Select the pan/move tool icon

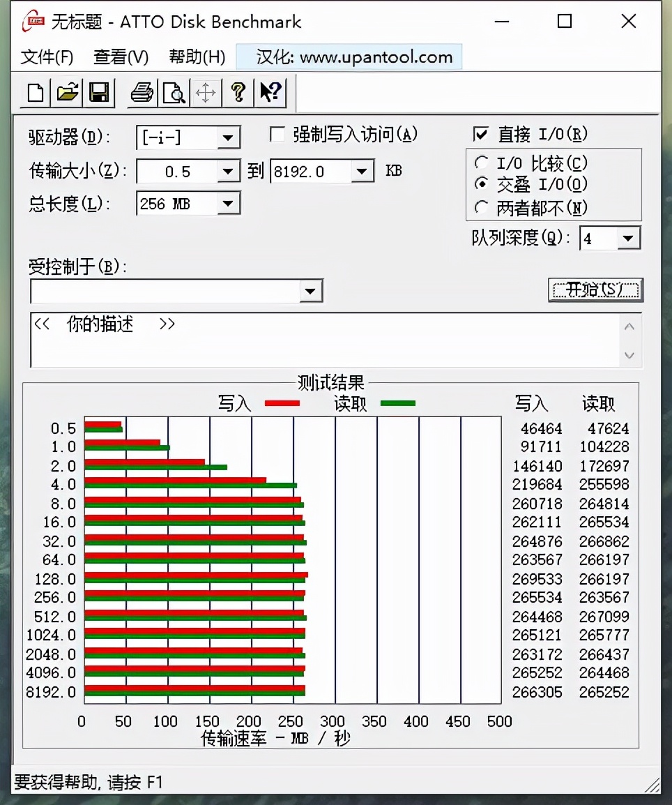pyautogui.click(x=206, y=92)
